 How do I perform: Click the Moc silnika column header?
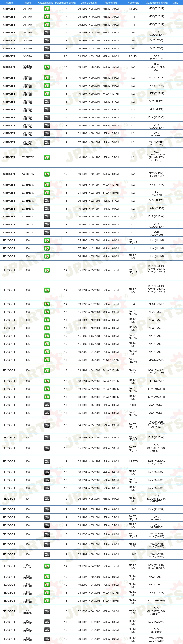click(111, 3)
